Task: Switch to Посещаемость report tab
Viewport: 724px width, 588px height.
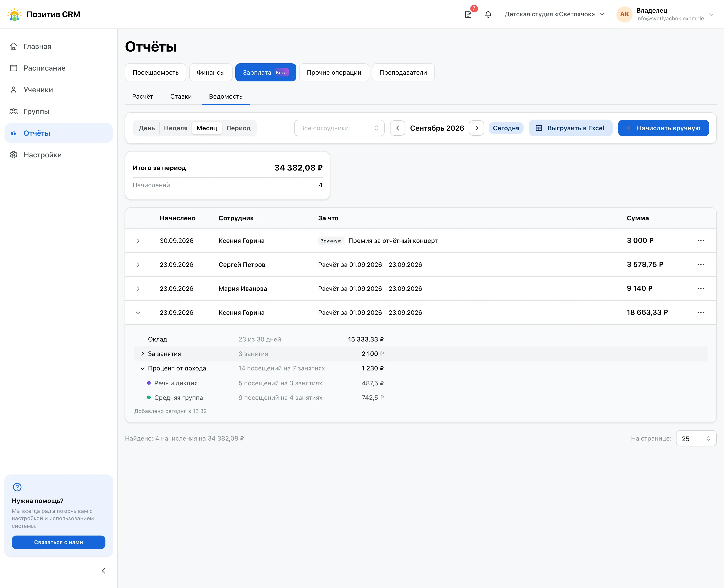Action: (x=155, y=73)
